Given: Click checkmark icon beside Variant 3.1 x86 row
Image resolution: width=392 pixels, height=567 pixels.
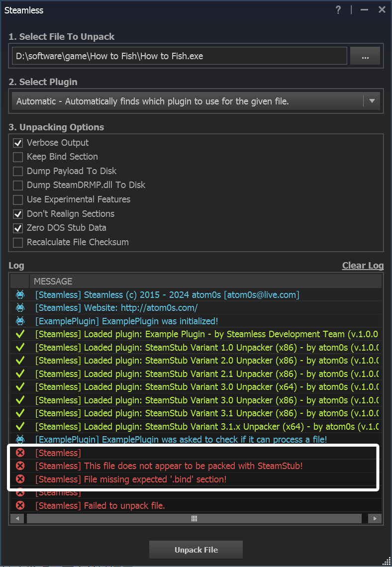Looking at the screenshot, I should 20,413.
